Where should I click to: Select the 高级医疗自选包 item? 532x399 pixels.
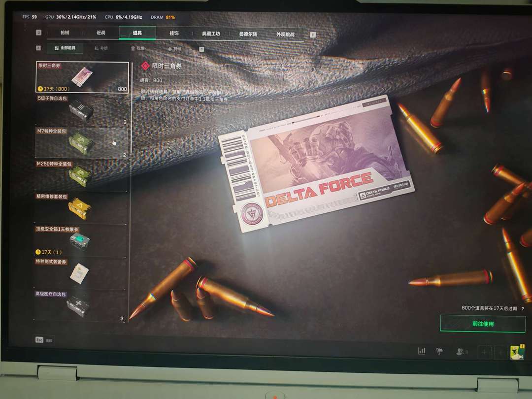(81, 306)
